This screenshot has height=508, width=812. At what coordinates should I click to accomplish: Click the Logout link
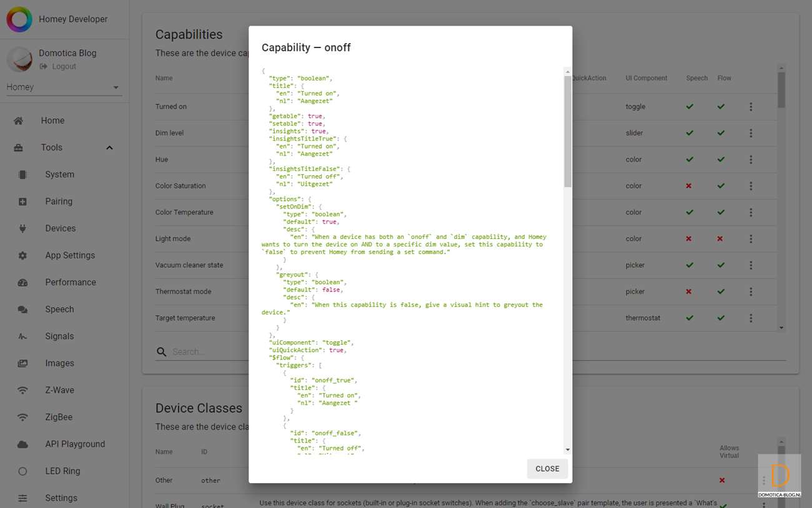tap(64, 67)
